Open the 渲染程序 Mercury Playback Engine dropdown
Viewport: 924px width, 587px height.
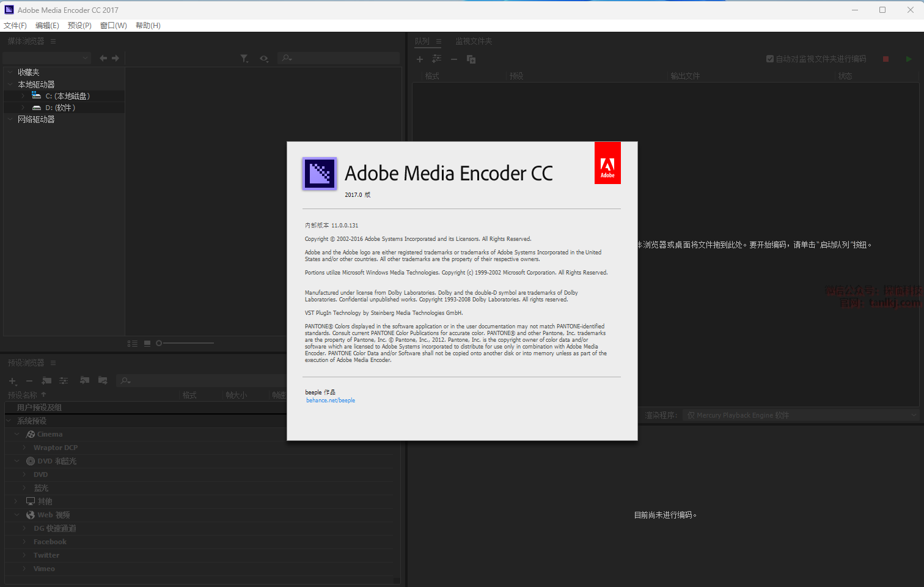[800, 415]
